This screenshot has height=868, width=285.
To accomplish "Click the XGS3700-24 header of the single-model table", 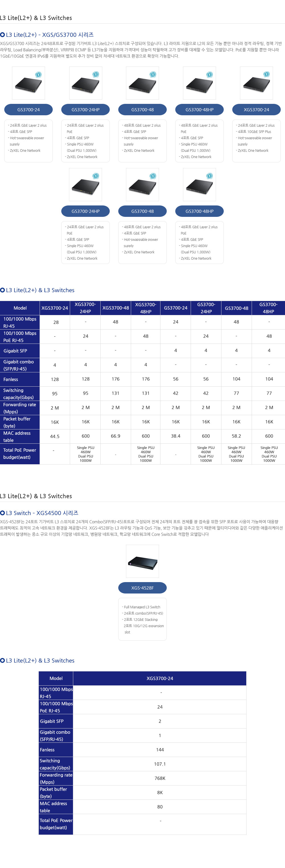I will point(160,678).
